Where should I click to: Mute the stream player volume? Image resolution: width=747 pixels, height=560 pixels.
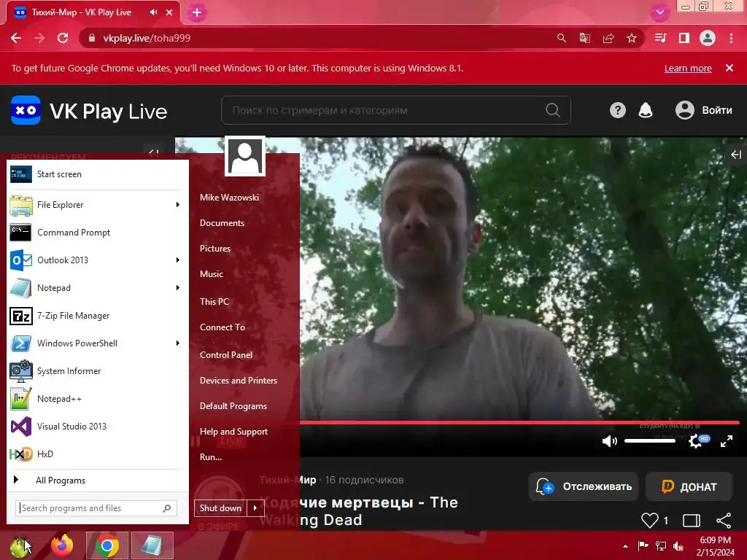(x=609, y=441)
